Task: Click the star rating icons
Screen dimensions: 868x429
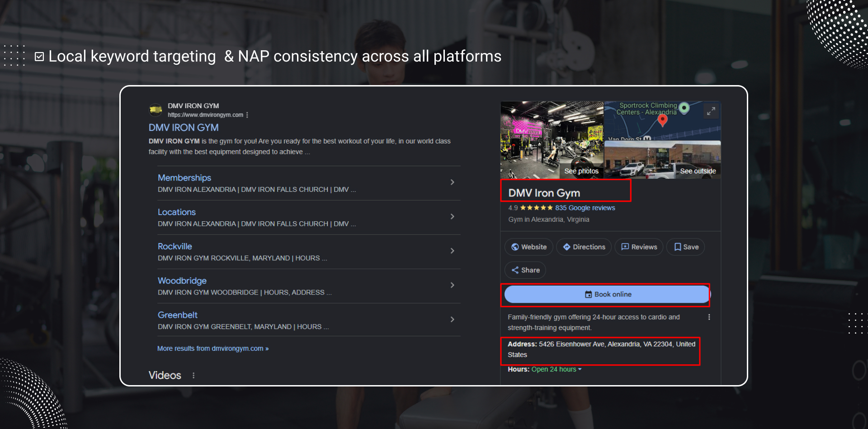Action: coord(536,208)
